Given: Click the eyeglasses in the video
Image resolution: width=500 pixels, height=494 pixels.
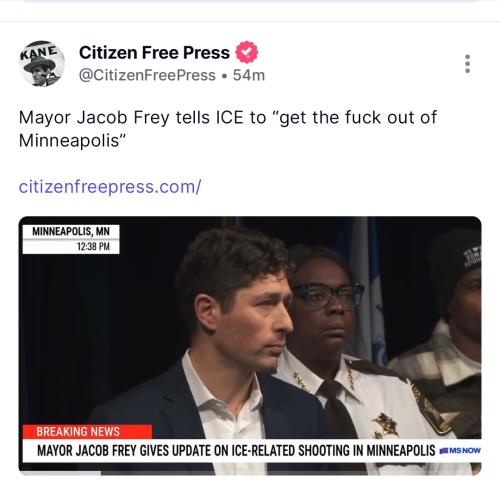Looking at the screenshot, I should (x=328, y=295).
